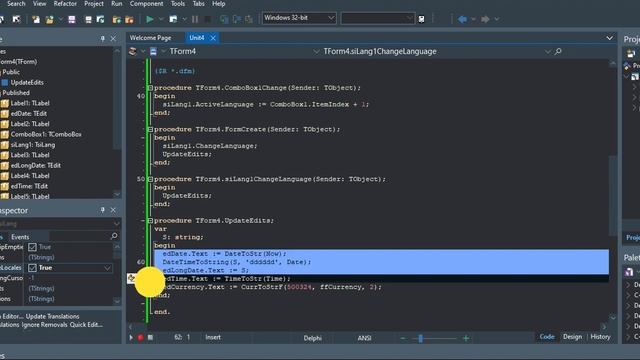Click the red macro record icon

coord(140,338)
